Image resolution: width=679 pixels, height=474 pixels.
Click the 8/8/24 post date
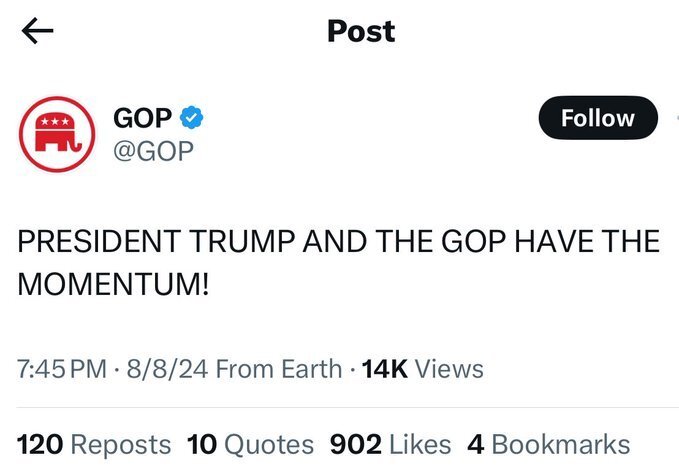click(x=167, y=369)
